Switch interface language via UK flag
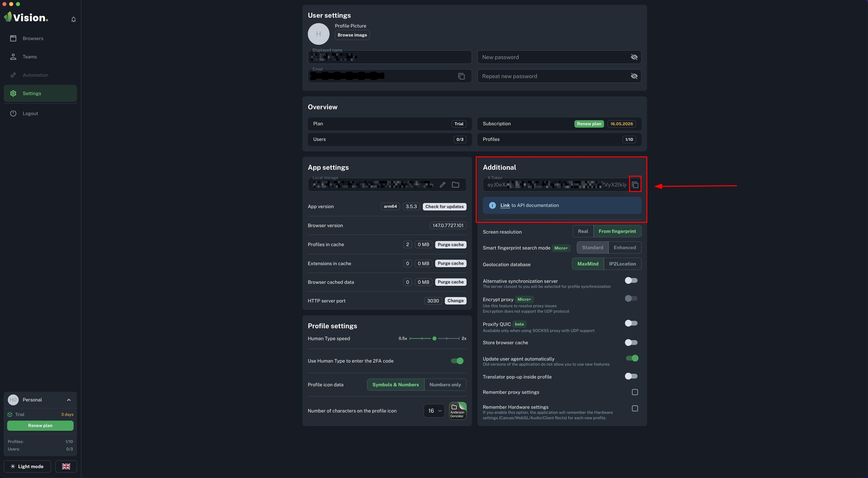This screenshot has width=868, height=478. coord(66,466)
